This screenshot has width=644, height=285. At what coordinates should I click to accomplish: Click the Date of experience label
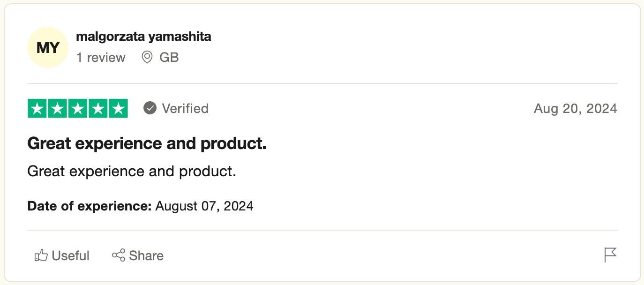coord(90,206)
